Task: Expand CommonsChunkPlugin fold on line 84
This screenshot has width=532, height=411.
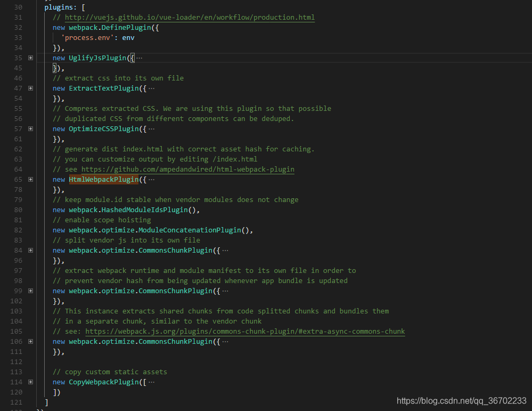Action: (30, 251)
